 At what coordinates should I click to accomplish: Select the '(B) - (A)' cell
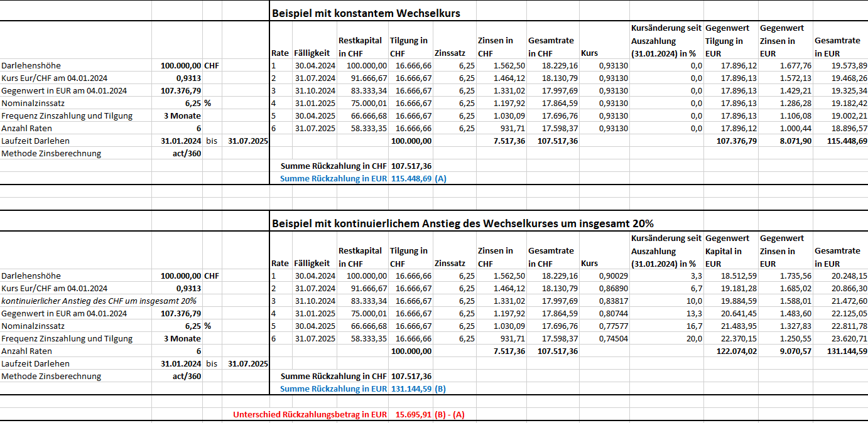(x=450, y=414)
